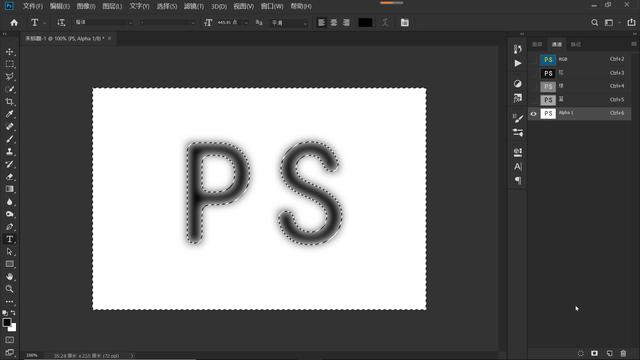The height and width of the screenshot is (360, 640).
Task: Select the Dodge tool
Action: click(9, 214)
